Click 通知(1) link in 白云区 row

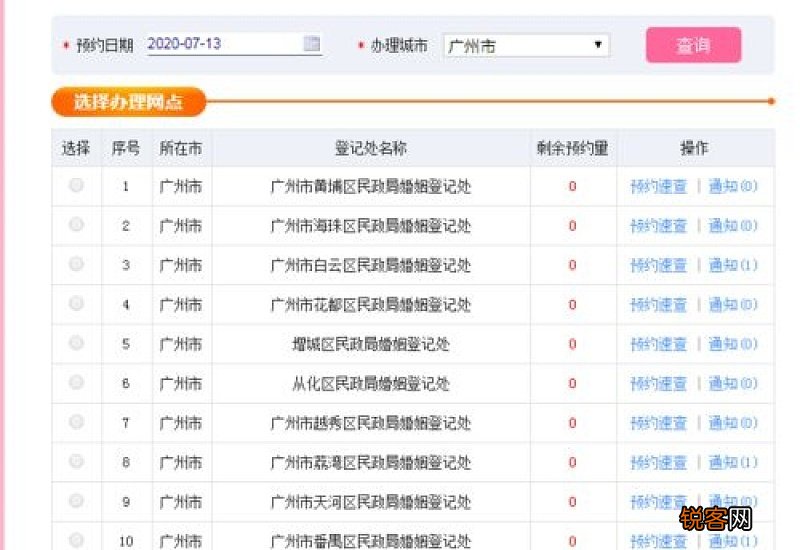tap(733, 265)
